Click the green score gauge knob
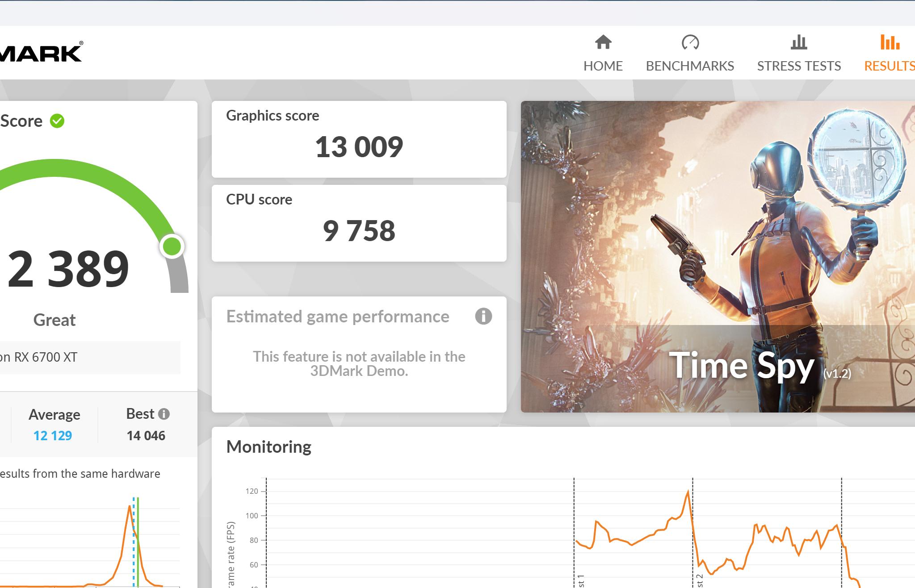Image resolution: width=915 pixels, height=588 pixels. click(172, 246)
